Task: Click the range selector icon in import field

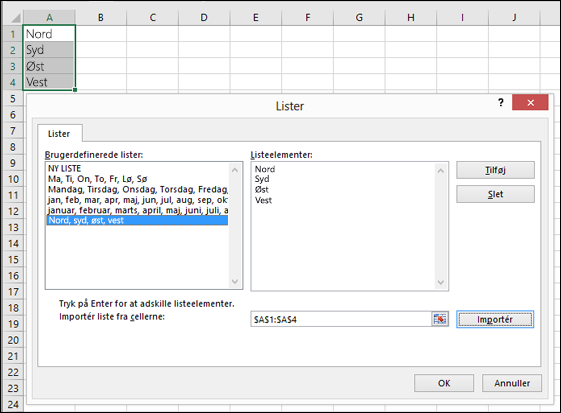Action: 440,319
